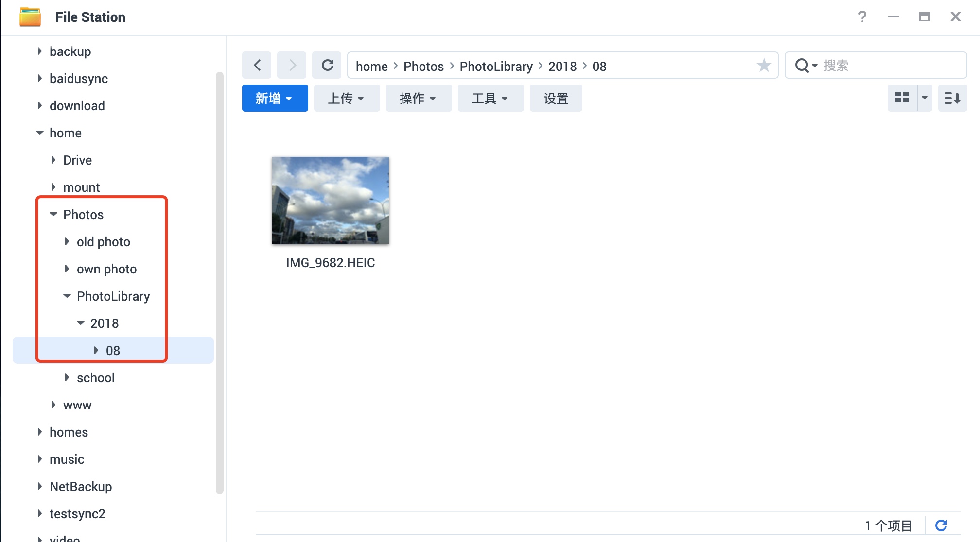Collapse the home folder arrow
Screen dimensions: 980x542
tap(40, 133)
